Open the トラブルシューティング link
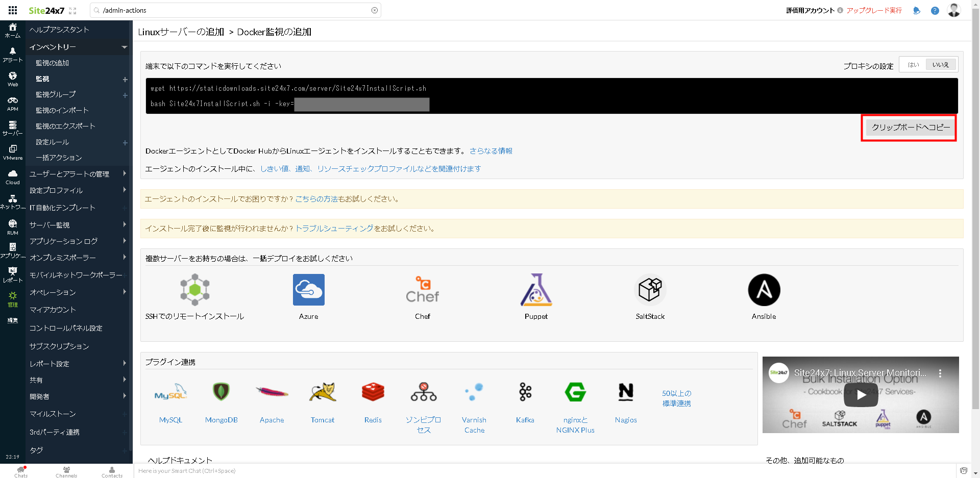Viewport: 980px width, 478px height. (x=334, y=229)
